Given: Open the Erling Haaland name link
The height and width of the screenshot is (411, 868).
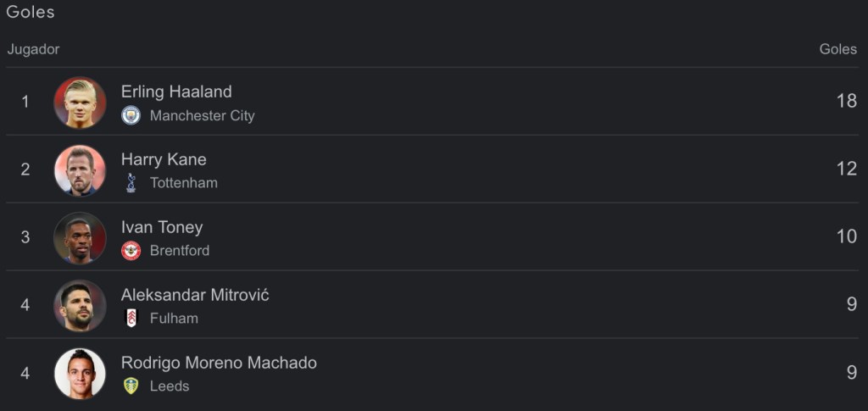Looking at the screenshot, I should 176,92.
